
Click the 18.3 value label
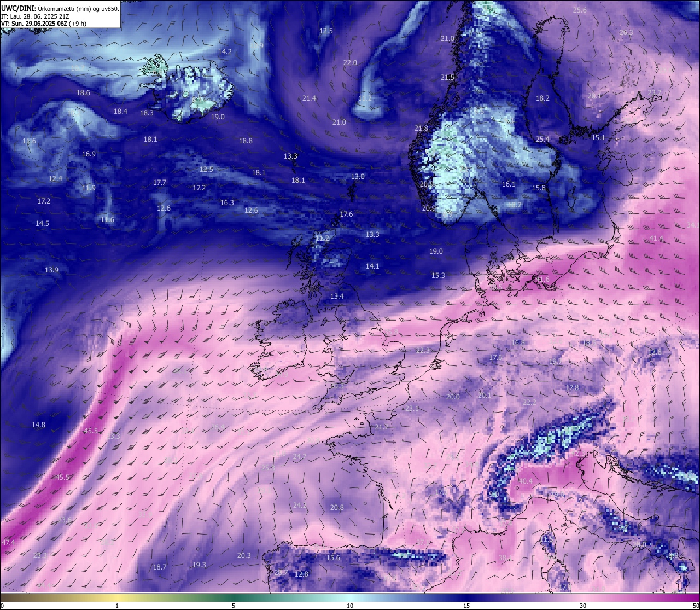[x=147, y=113]
